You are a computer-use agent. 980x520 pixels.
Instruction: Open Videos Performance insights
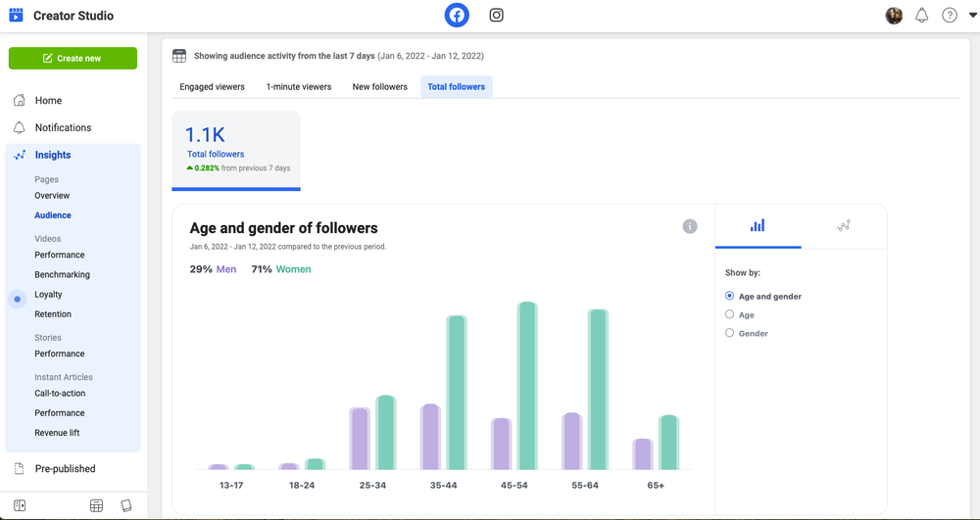click(60, 255)
